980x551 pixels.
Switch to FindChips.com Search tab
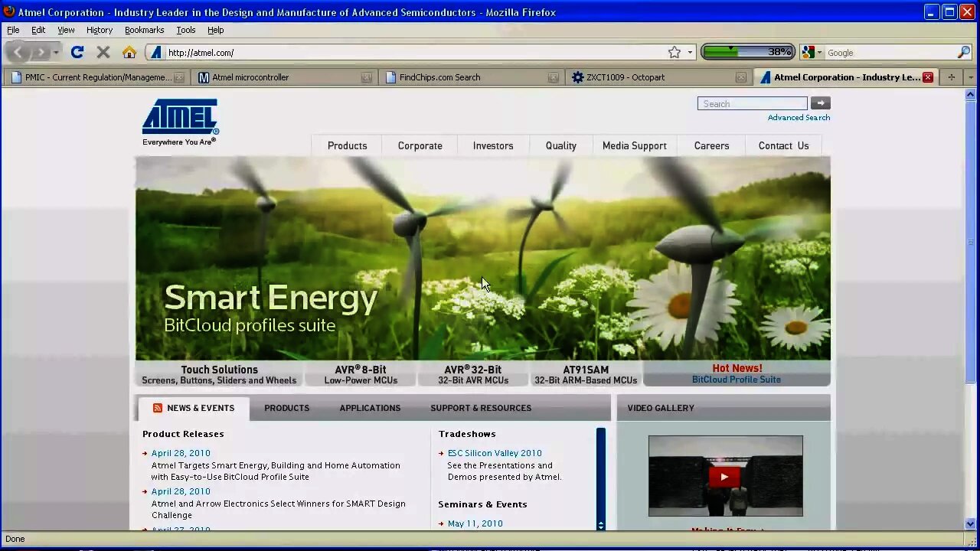[x=470, y=77]
